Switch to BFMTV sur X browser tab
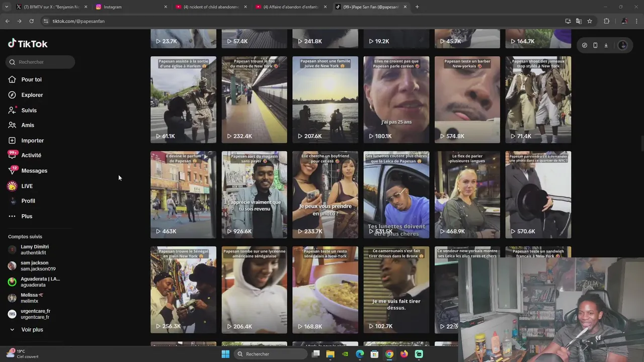644x362 pixels. tap(51, 7)
